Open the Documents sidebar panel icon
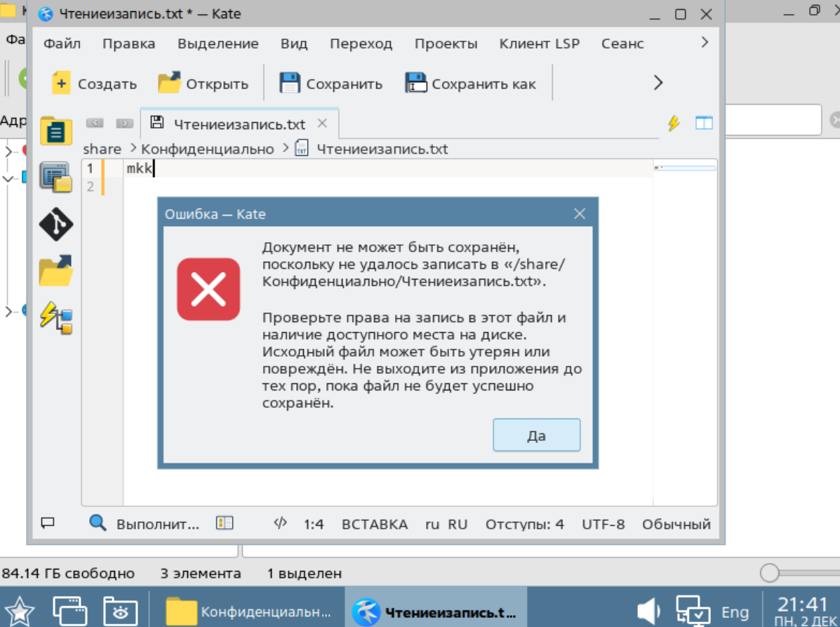840x627 pixels. [55, 130]
